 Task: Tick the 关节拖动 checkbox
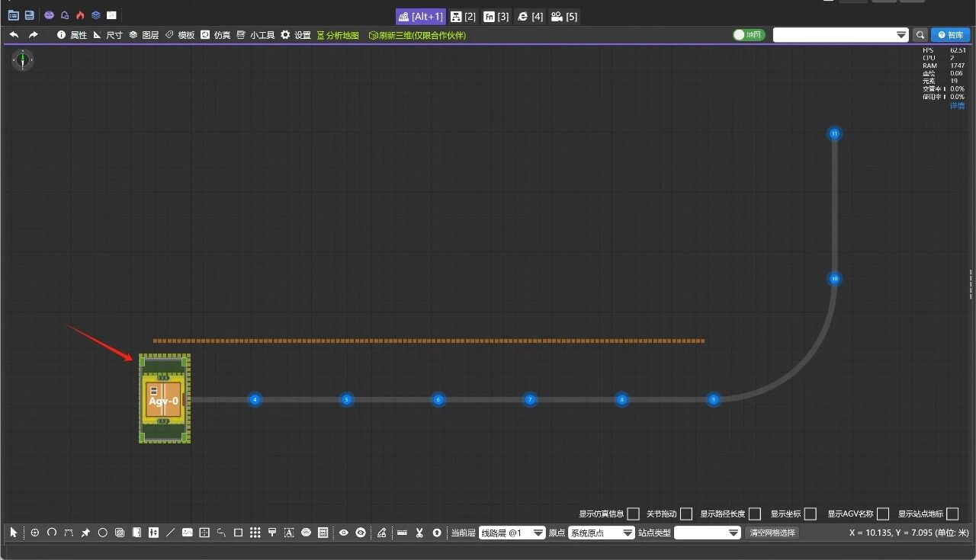(686, 514)
